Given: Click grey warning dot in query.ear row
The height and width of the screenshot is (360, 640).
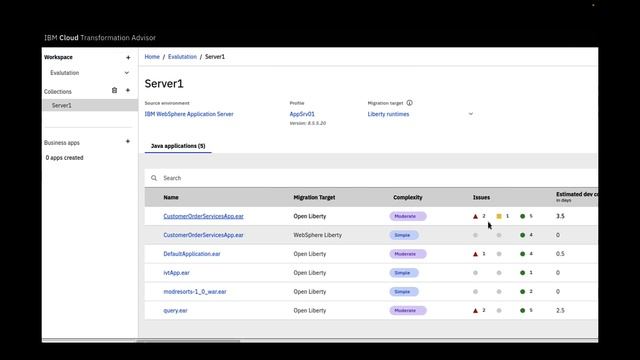Looking at the screenshot, I should pos(499,310).
